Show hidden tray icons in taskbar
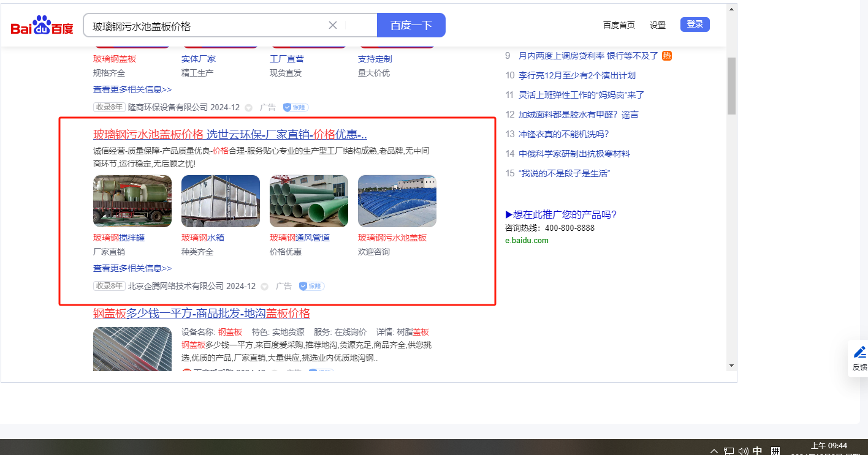The height and width of the screenshot is (455, 868). [x=714, y=451]
